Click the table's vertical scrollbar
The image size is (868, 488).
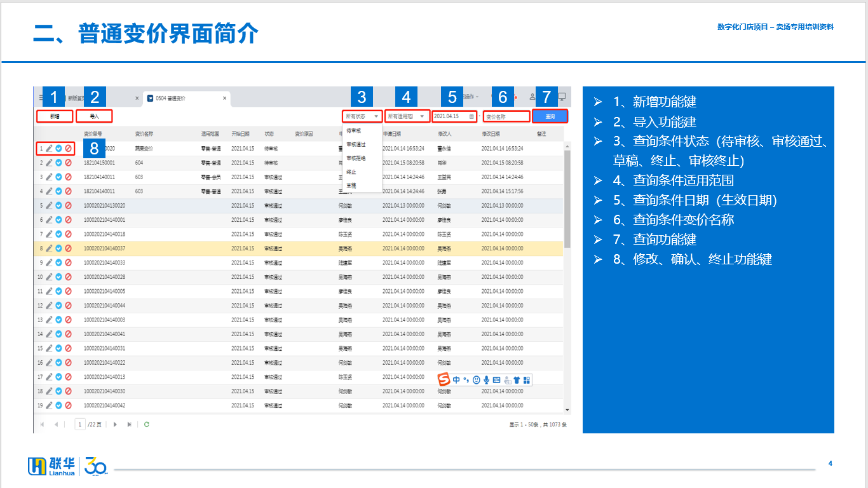coord(567,199)
